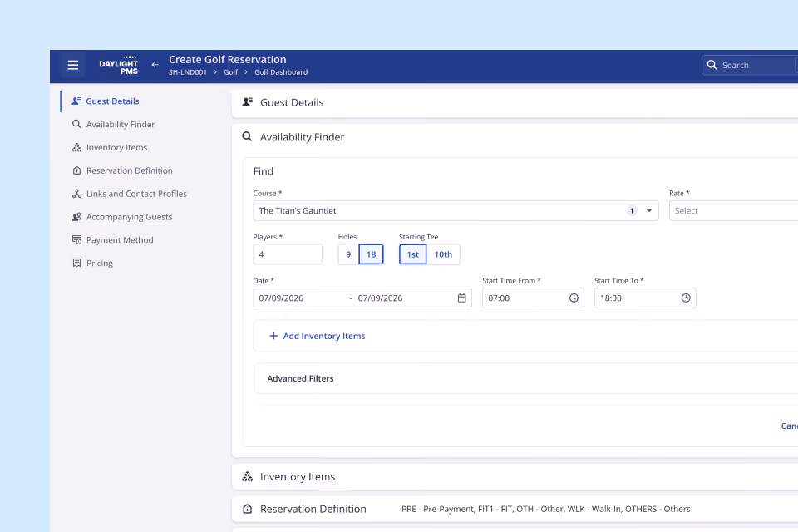Click the clock icon in Start Time From

574,298
